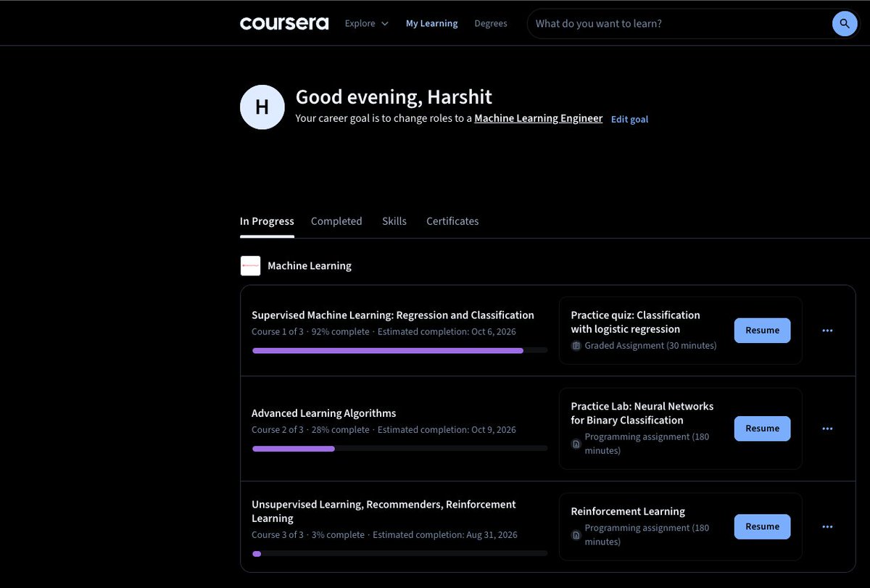
Task: Click 'Course 2 of 3' text
Action: click(x=278, y=430)
